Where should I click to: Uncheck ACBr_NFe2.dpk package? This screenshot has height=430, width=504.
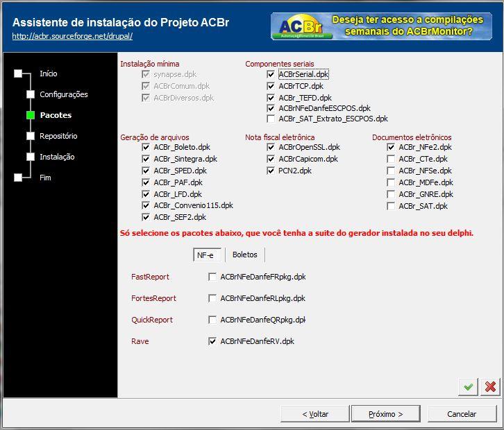click(391, 147)
